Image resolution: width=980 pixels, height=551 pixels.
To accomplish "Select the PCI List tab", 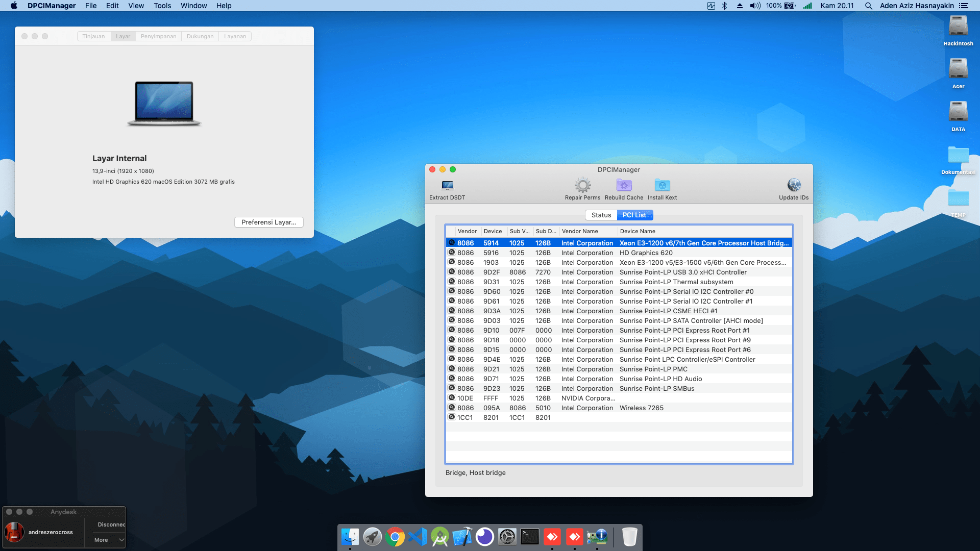I will 634,215.
